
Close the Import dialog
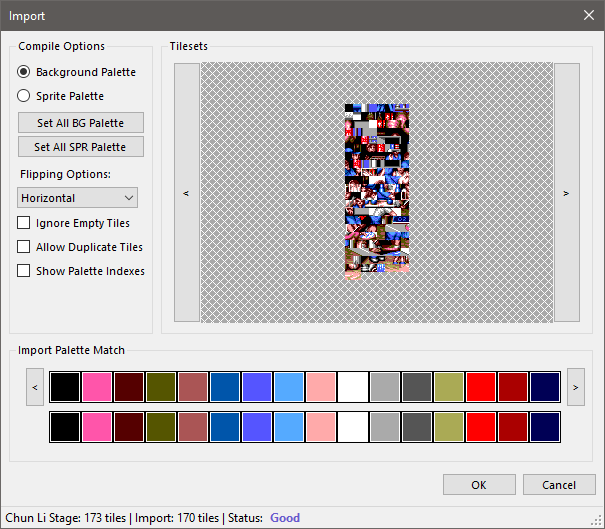(589, 15)
